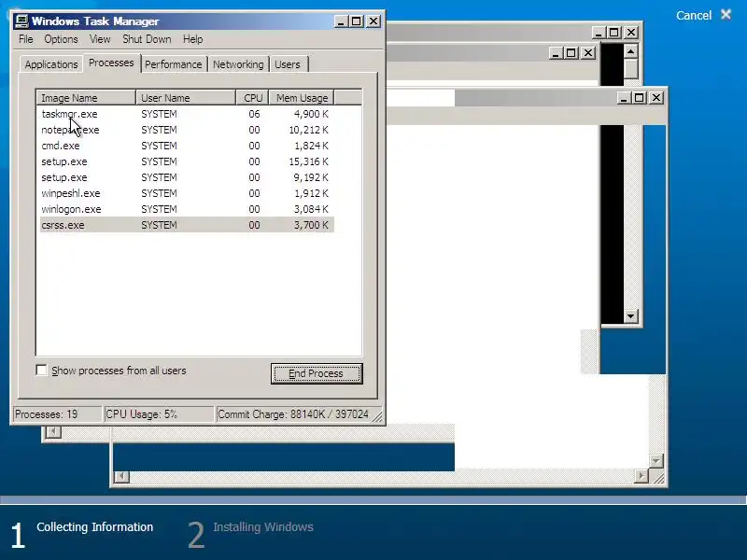
Task: Sort by Mem Usage column header
Action: 302,98
